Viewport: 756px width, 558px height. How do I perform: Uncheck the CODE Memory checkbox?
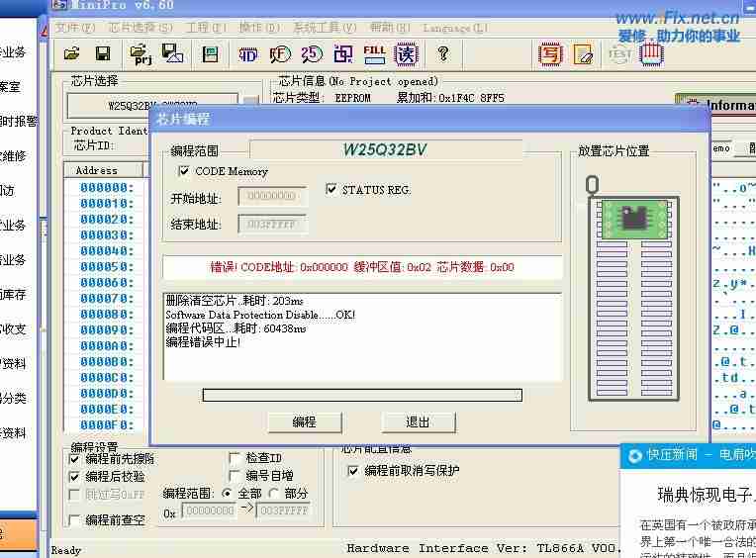tap(184, 172)
